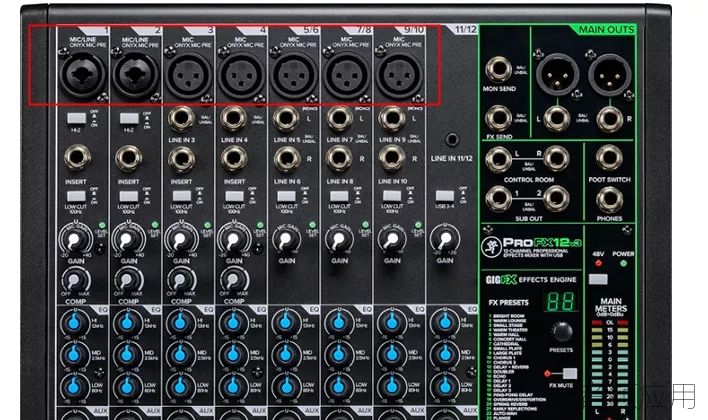
Task: Click the channel 2 COMP knob
Action: 127,281
